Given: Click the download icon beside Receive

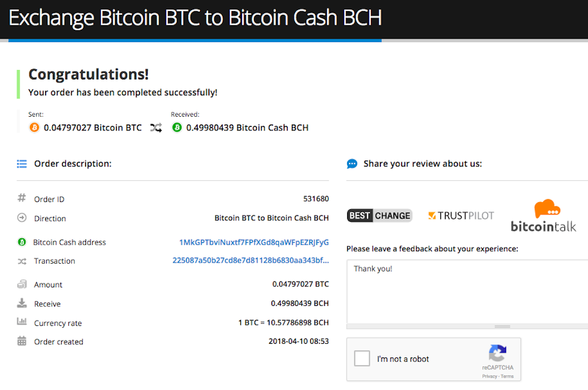Looking at the screenshot, I should [22, 303].
